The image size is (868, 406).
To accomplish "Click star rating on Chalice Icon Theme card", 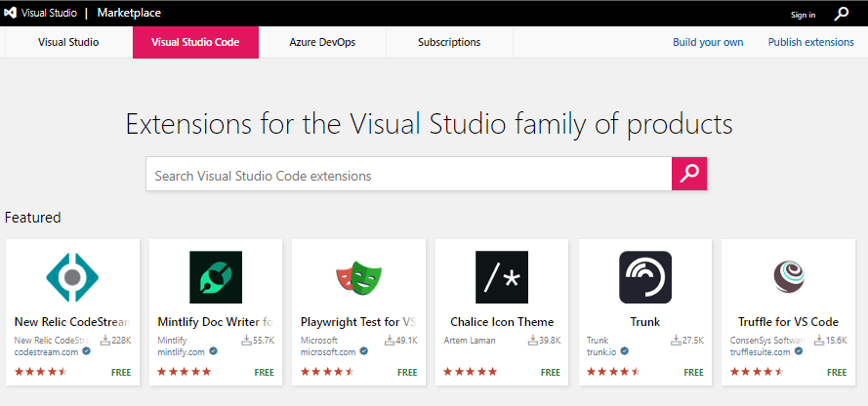I will 471,372.
